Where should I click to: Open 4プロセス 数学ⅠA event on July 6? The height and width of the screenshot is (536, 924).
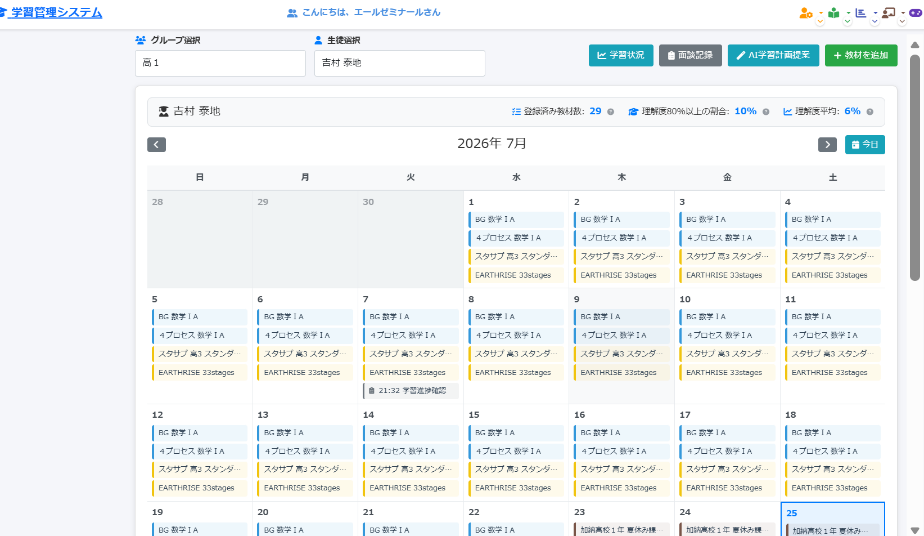tap(305, 335)
